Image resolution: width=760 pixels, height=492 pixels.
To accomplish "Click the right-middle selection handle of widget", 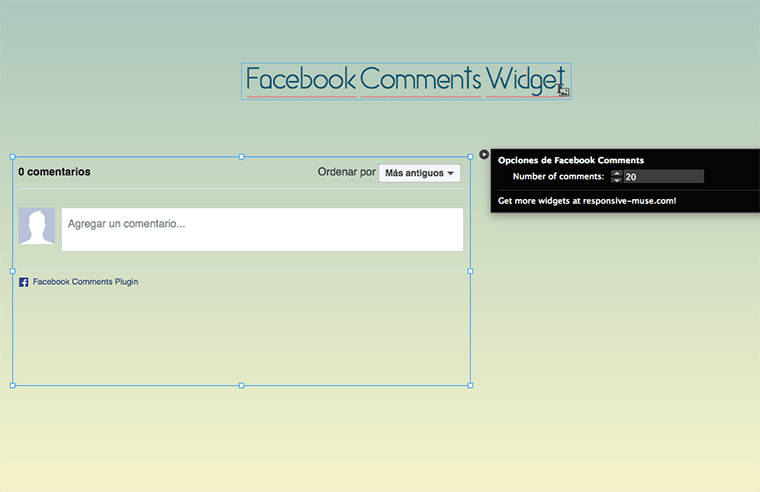I will coord(470,271).
